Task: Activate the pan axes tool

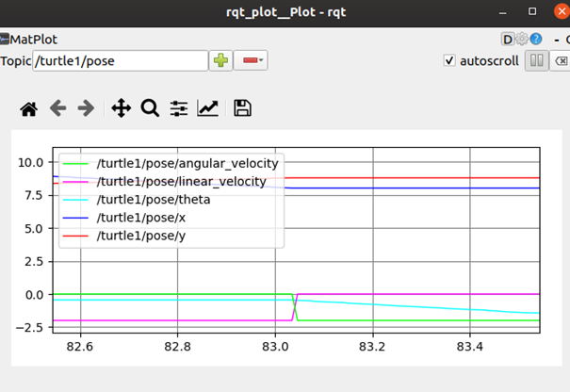Action: [121, 108]
